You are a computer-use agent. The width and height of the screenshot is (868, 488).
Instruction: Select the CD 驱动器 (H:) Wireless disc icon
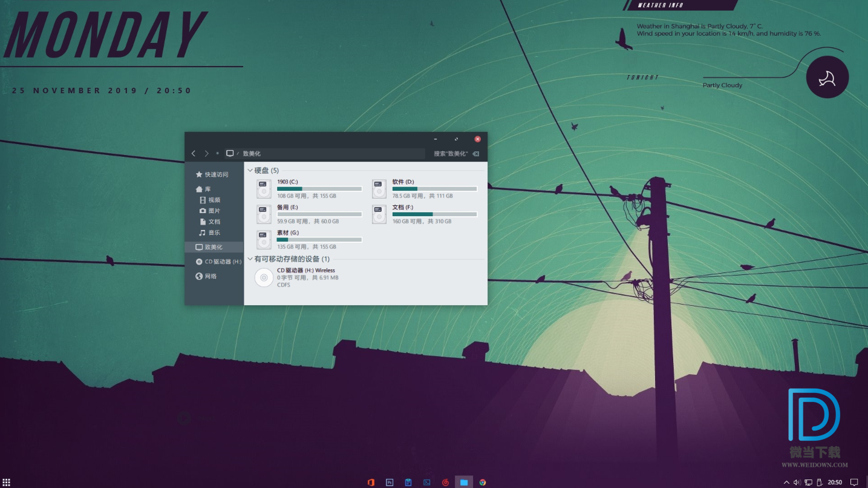pos(264,278)
